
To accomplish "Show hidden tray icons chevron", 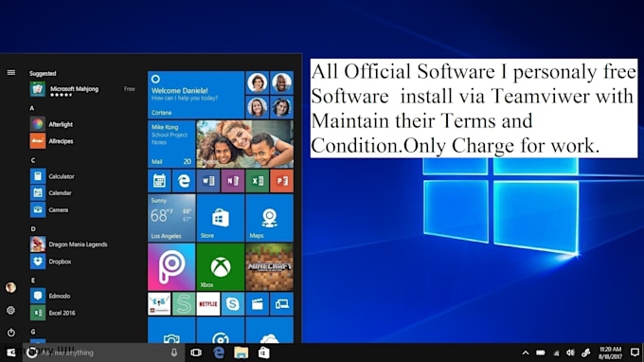I will [526, 353].
